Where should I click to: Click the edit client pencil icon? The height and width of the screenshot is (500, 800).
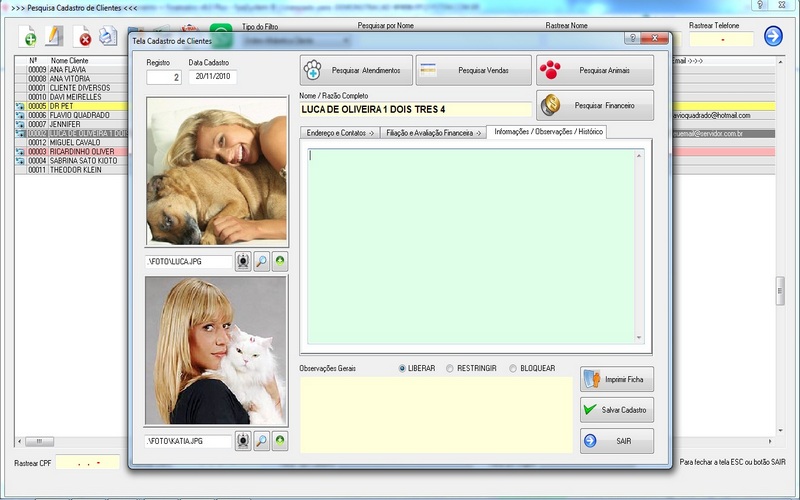[x=54, y=36]
